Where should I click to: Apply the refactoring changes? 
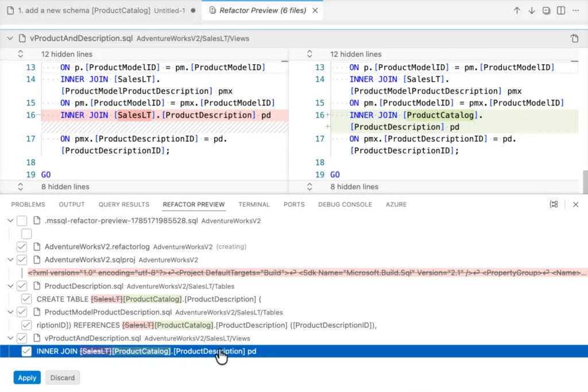(x=27, y=378)
